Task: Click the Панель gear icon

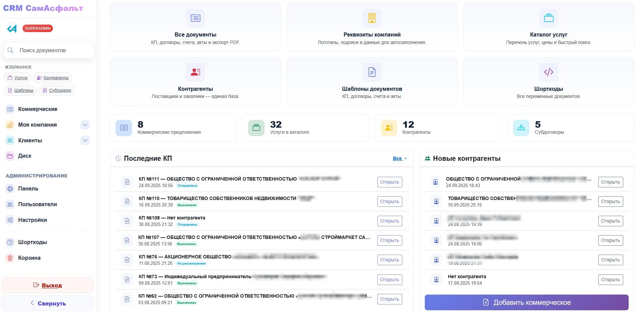Action: [10, 189]
